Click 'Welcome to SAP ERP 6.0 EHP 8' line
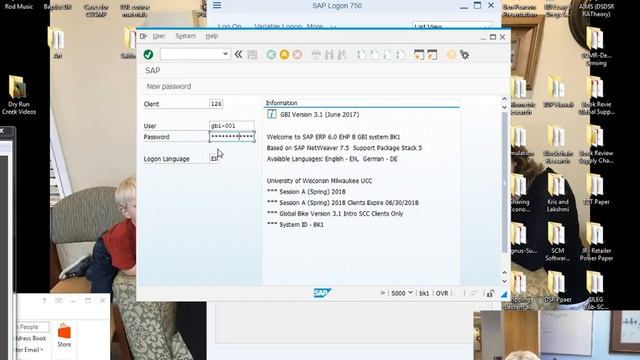640x360 pixels. tap(333, 137)
